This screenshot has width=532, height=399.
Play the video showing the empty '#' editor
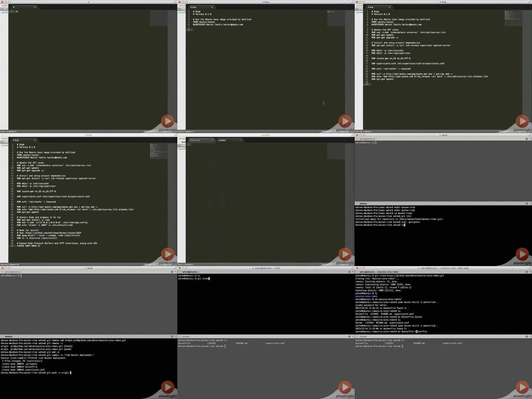click(168, 121)
